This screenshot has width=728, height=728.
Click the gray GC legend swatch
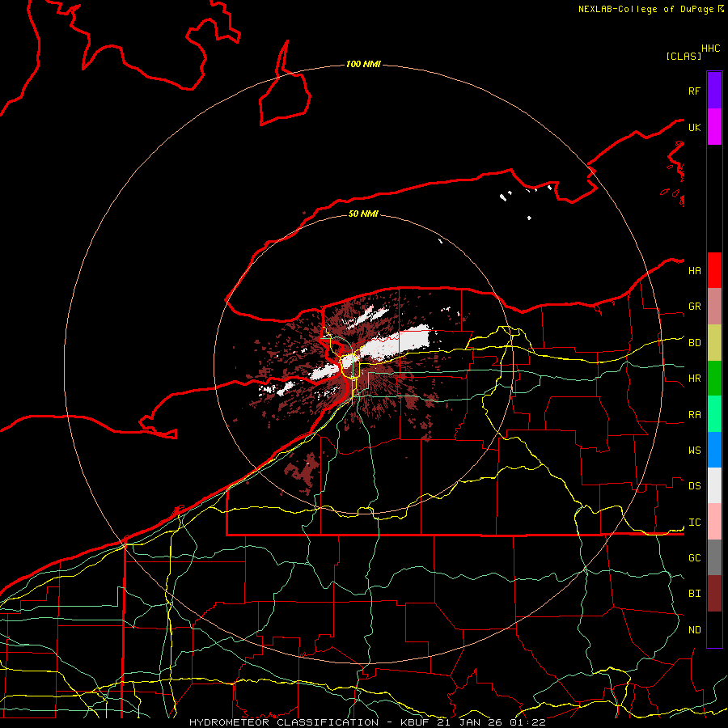pos(714,557)
